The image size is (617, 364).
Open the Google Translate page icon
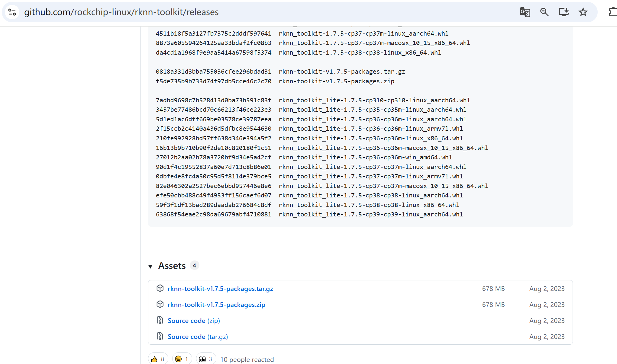(x=525, y=12)
